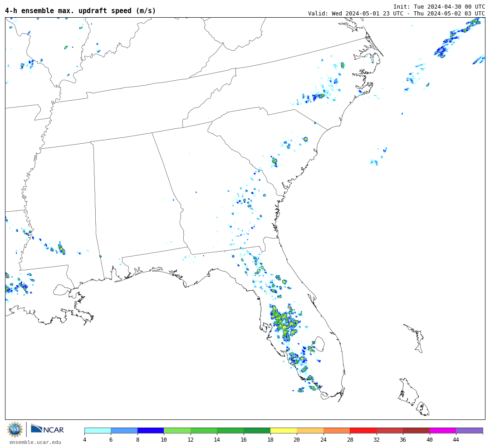Click the colorbar label '44'

[x=456, y=440]
